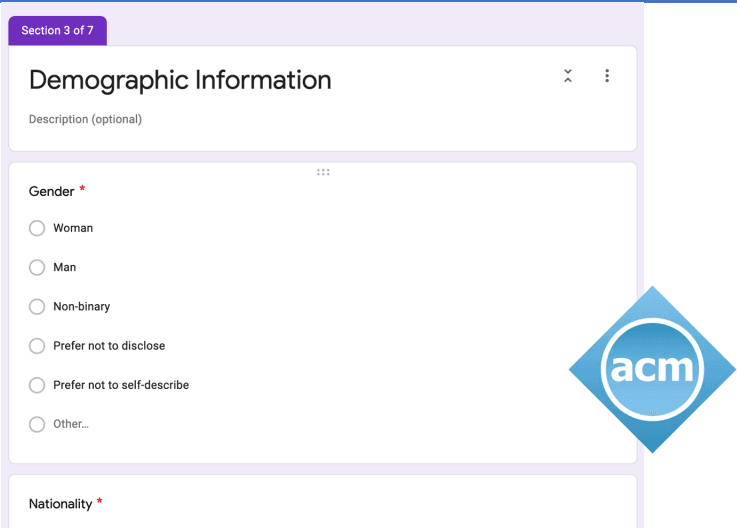737x528 pixels.
Task: Click the Section 3 of 7 tab
Action: pyautogui.click(x=58, y=31)
